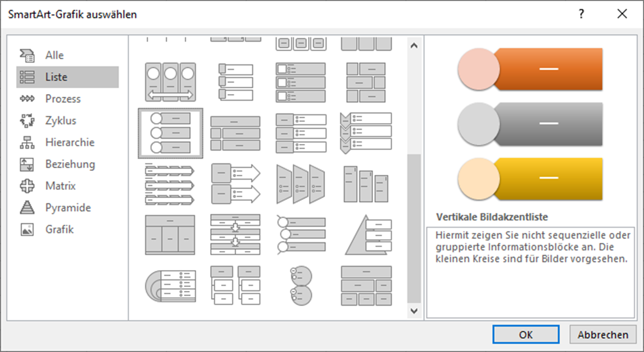Choose the trapezoid list SmartArt layout
Screen dimensions: 644x352
click(x=301, y=184)
